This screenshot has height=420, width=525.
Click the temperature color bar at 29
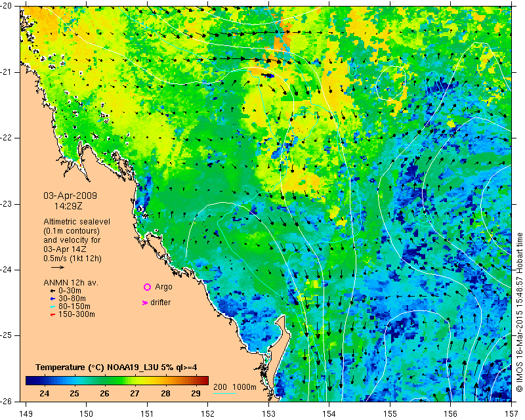click(196, 381)
